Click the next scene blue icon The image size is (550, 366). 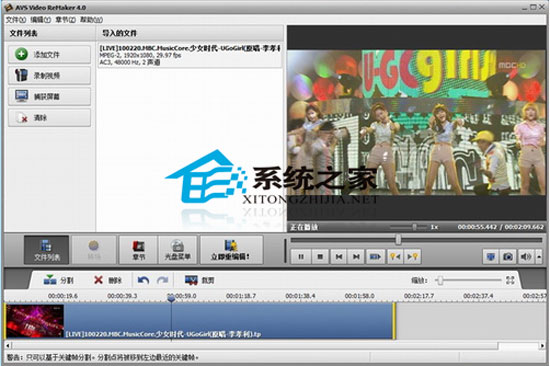(x=375, y=257)
